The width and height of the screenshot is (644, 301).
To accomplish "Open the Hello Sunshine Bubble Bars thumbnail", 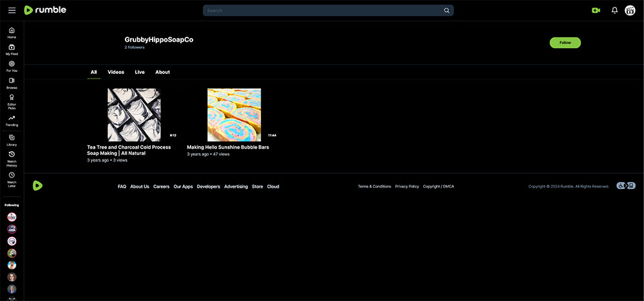I will tap(234, 115).
